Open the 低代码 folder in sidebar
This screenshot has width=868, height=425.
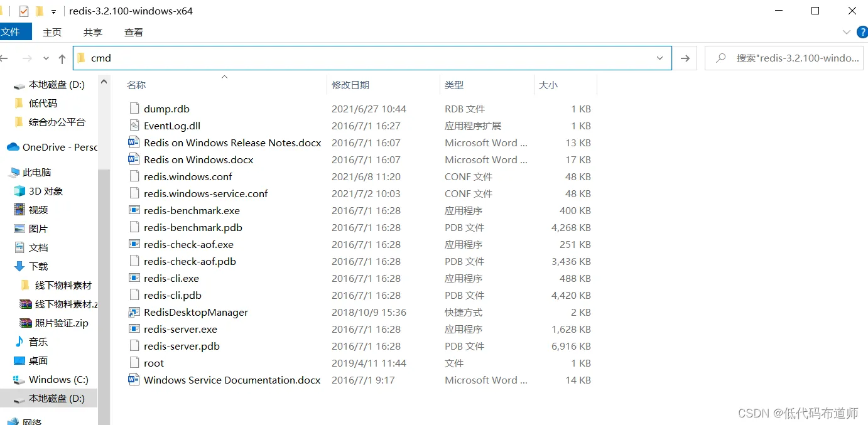tap(36, 103)
